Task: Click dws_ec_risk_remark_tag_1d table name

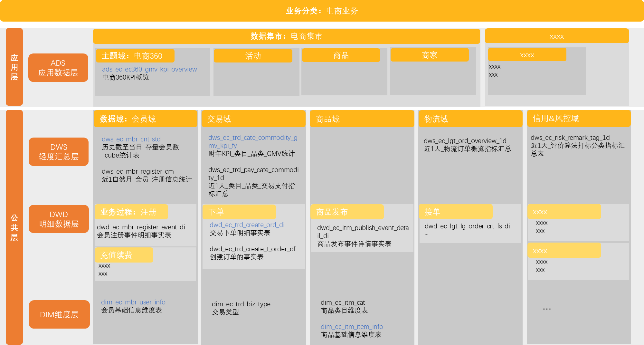Action: click(x=570, y=138)
